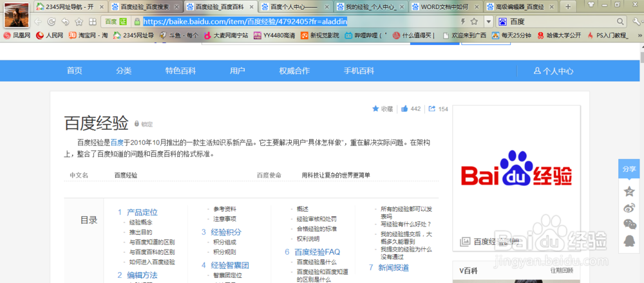
Task: Click the green padlock security icon
Action: click(137, 22)
